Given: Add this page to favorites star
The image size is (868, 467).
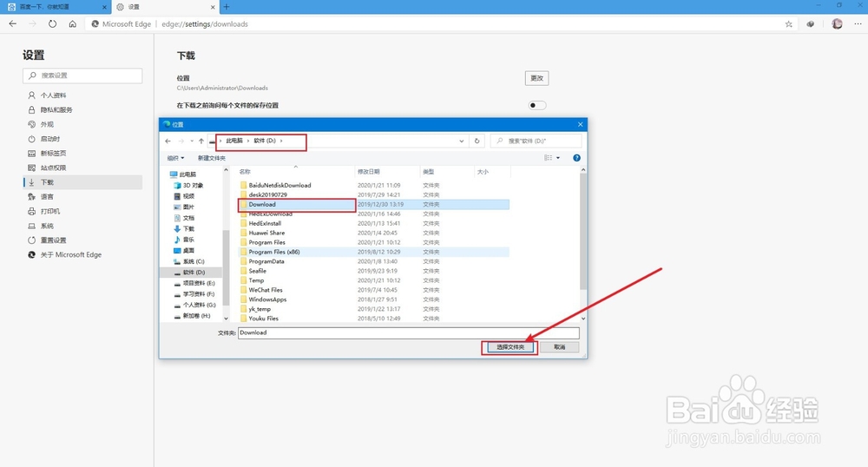Looking at the screenshot, I should tap(789, 23).
